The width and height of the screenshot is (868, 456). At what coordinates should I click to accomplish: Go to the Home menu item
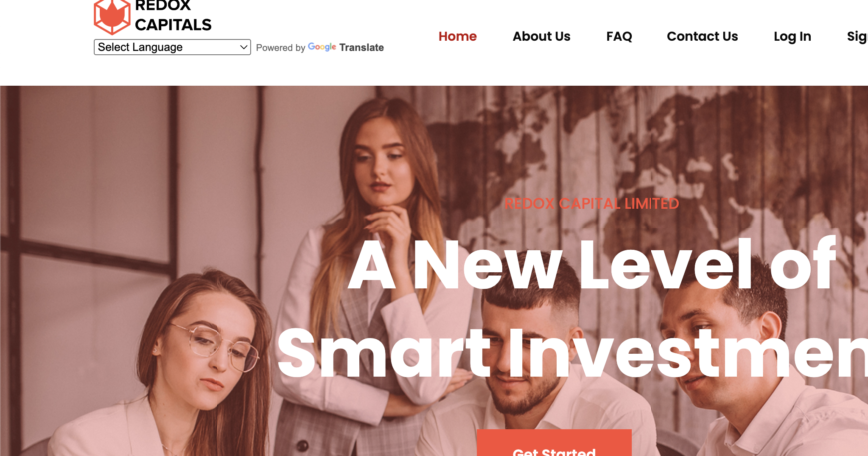click(457, 37)
